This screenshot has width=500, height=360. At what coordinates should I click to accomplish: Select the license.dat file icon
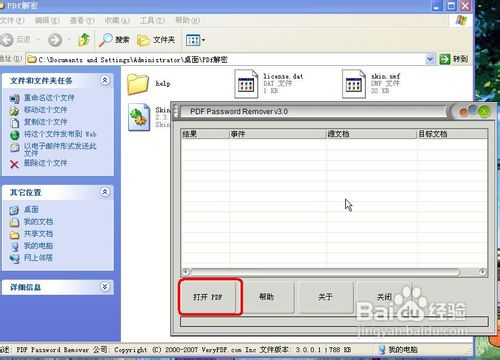[x=246, y=84]
